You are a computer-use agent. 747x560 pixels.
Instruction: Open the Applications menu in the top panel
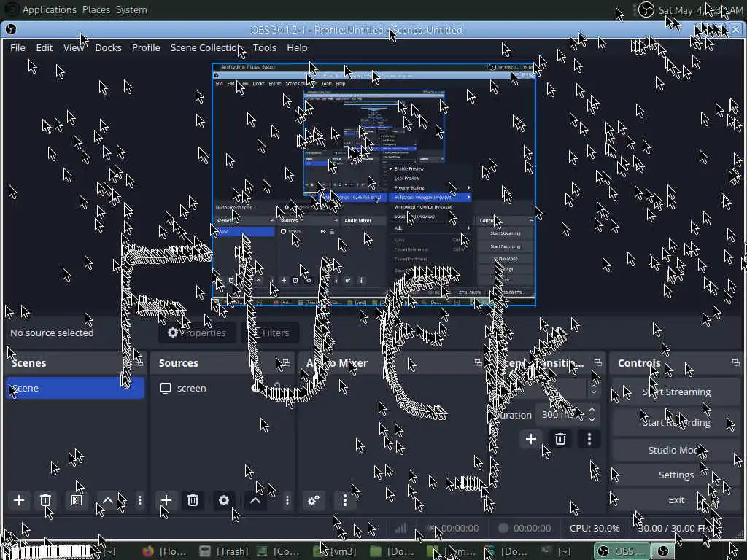tap(49, 9)
